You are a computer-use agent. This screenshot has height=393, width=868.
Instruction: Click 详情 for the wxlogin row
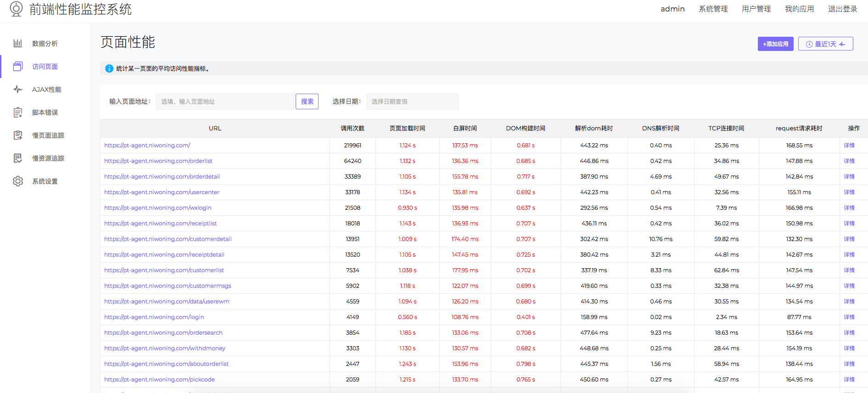coord(849,208)
